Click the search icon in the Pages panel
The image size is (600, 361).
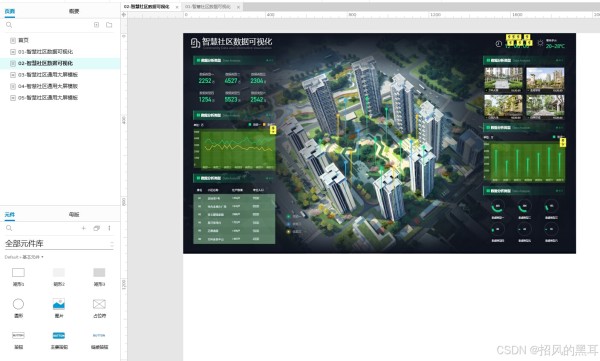[x=9, y=25]
